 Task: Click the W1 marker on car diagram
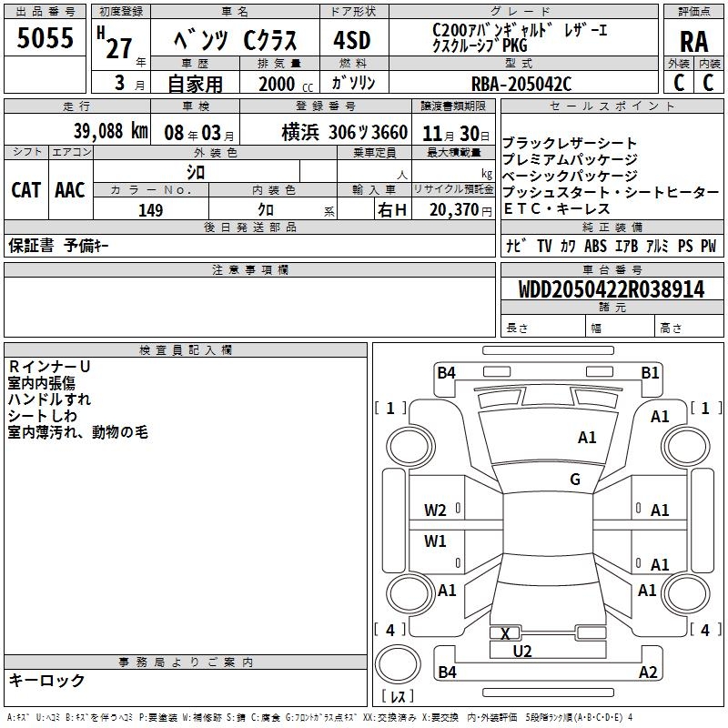click(x=435, y=541)
